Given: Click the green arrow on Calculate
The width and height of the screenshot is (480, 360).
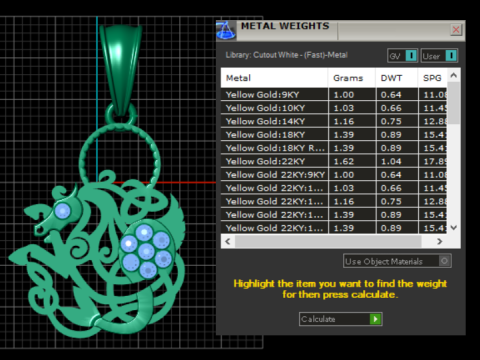Looking at the screenshot, I should [x=375, y=319].
